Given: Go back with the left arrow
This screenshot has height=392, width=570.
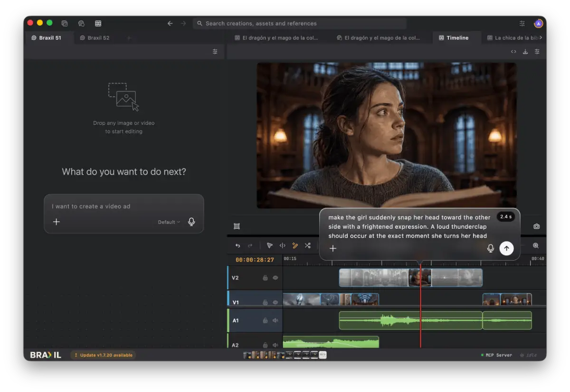Looking at the screenshot, I should pos(170,23).
